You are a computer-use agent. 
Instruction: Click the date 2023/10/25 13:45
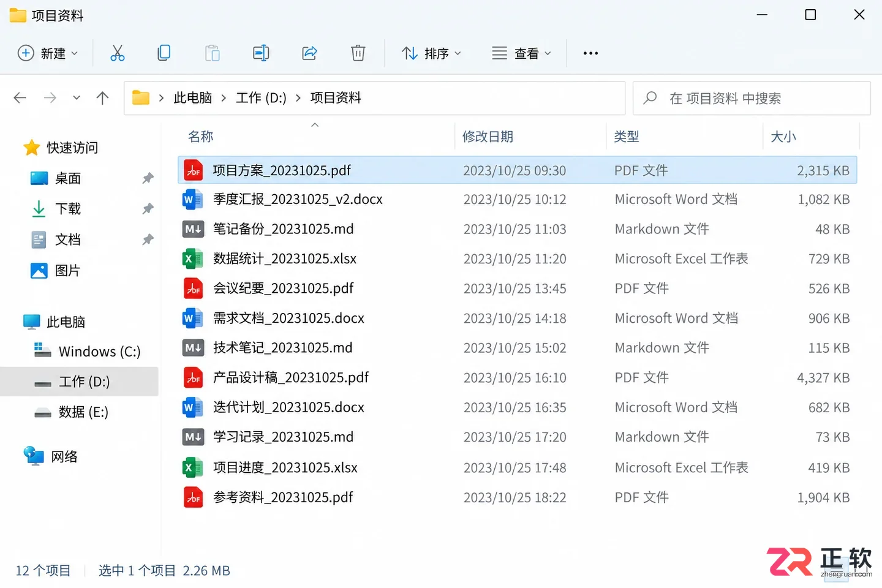[514, 288]
